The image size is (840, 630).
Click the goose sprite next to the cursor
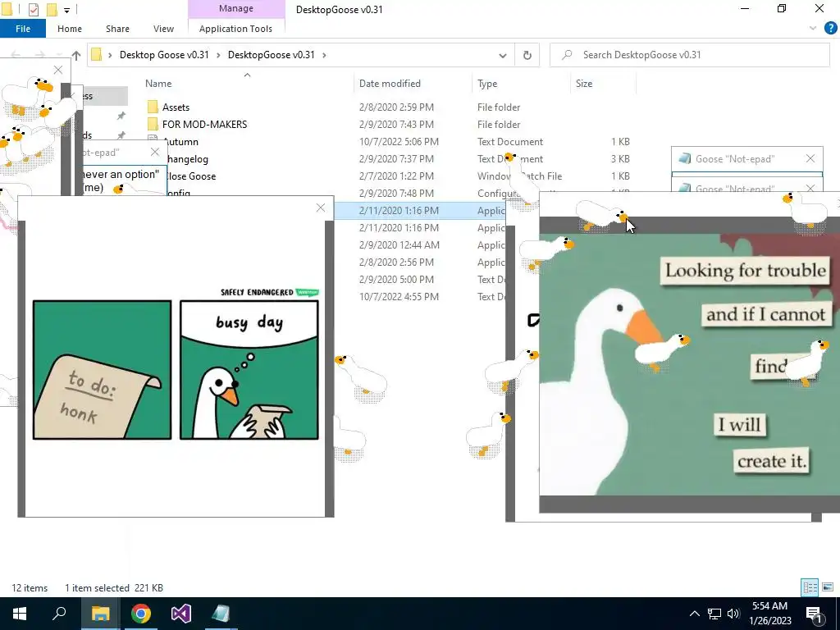click(601, 216)
